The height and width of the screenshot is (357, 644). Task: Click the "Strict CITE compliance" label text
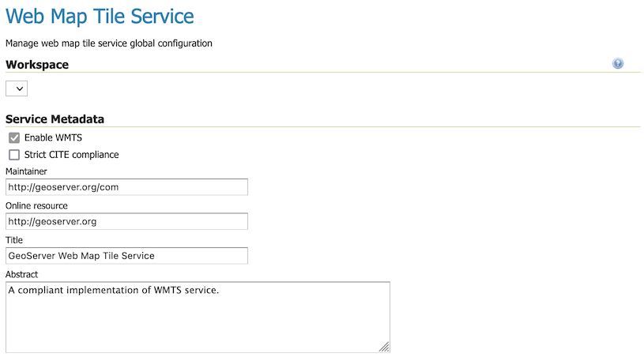coord(71,155)
